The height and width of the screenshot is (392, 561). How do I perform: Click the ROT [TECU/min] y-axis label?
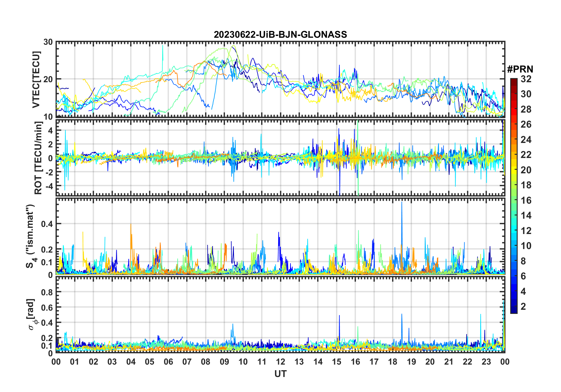(x=38, y=158)
